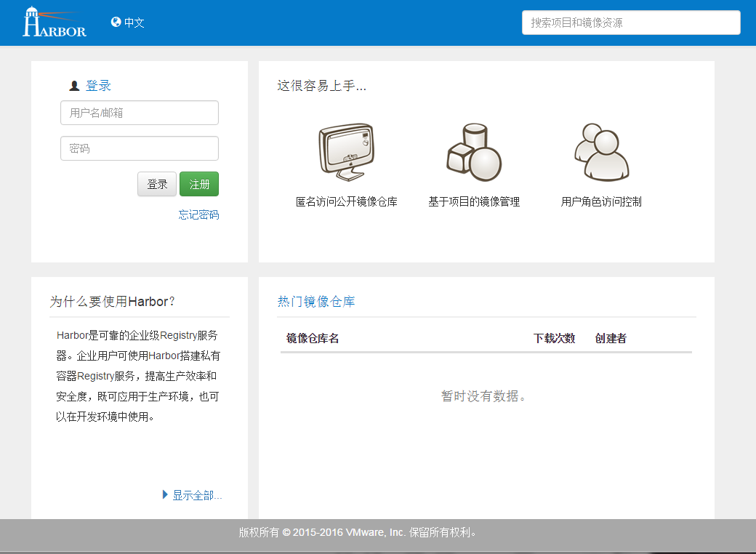Click the 登录 heading text
The height and width of the screenshot is (554, 756).
coord(98,86)
